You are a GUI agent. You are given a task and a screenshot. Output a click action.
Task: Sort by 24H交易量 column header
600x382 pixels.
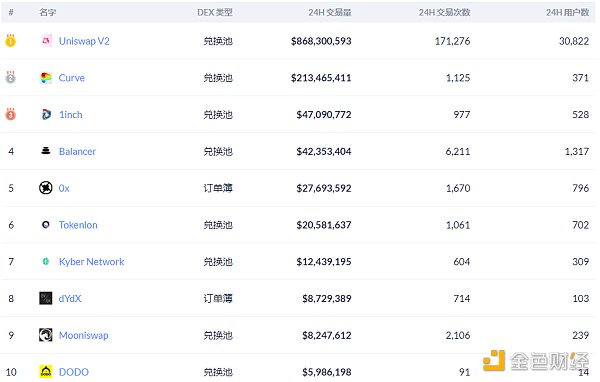(330, 12)
